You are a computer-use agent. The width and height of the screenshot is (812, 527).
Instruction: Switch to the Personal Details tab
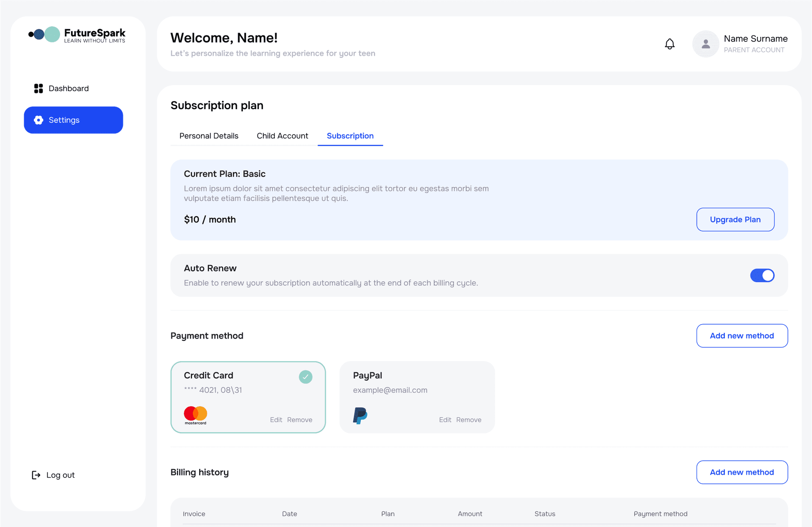pos(208,136)
